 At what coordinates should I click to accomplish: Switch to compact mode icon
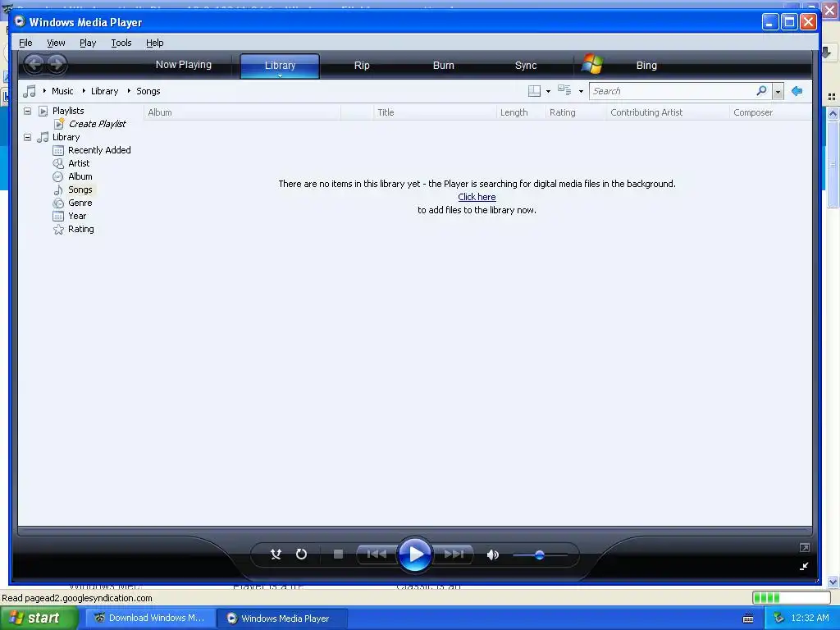tap(804, 566)
